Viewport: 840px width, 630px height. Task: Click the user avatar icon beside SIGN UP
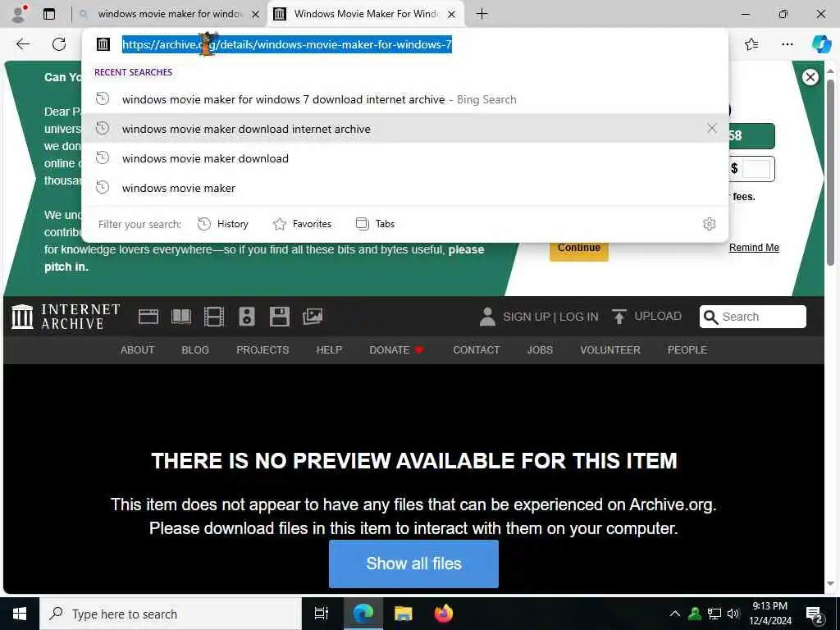point(487,317)
